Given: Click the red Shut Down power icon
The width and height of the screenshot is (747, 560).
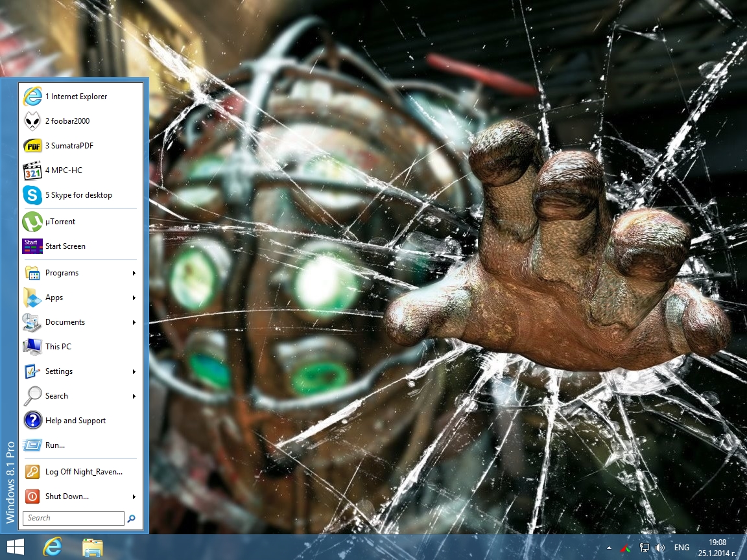Looking at the screenshot, I should coord(32,496).
